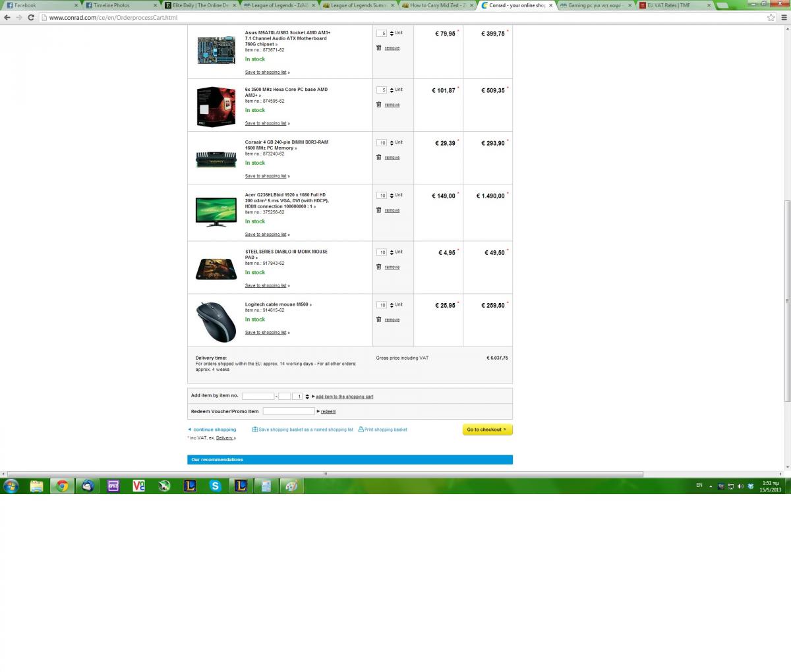Save the Logitech mouse to shopping list
Viewport: 791px width, 672px height.
pos(266,332)
